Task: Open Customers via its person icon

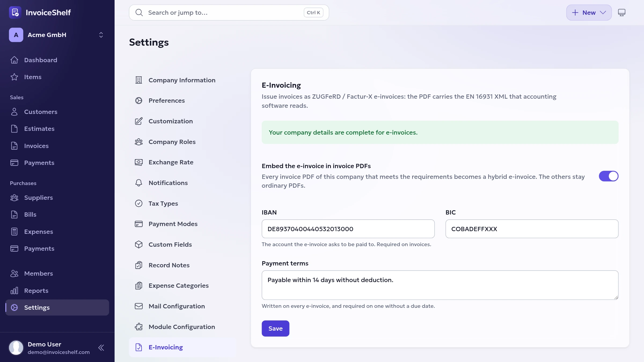Action: (x=14, y=112)
